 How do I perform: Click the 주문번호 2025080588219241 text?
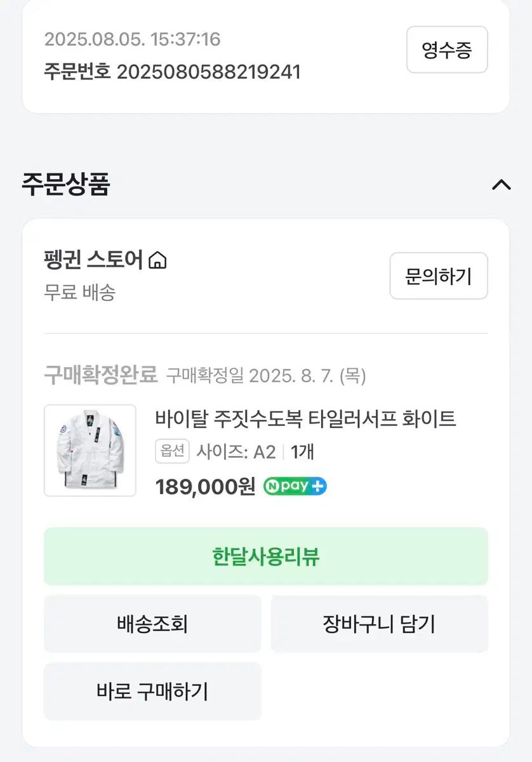coord(172,71)
